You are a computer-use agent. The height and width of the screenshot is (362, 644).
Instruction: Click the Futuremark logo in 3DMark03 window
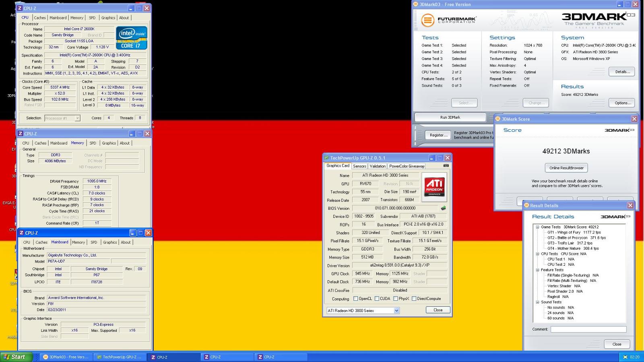(449, 20)
